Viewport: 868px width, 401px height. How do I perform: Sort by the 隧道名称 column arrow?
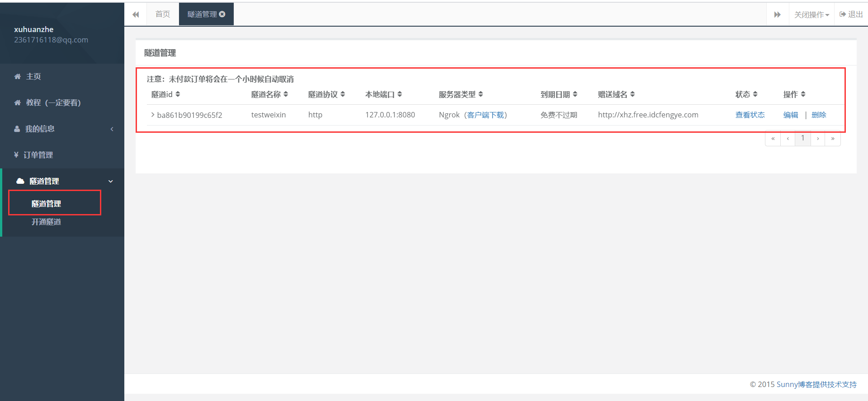(x=286, y=94)
